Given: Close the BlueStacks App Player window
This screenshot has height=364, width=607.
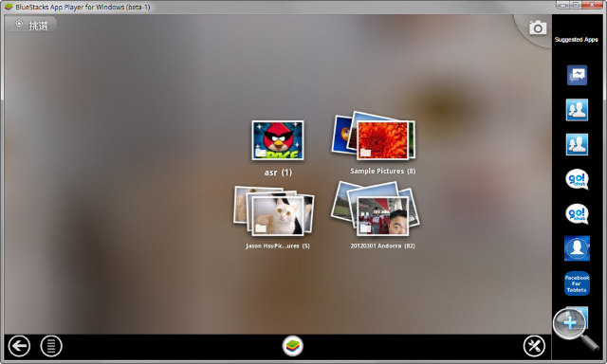Looking at the screenshot, I should (x=593, y=5).
